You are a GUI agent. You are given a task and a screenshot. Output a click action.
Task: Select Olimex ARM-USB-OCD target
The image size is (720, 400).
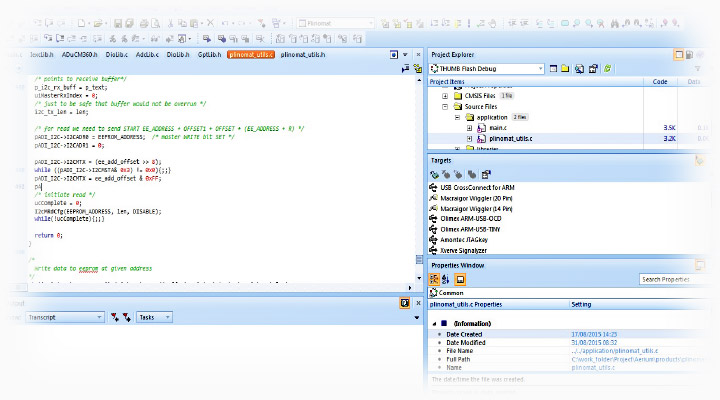pyautogui.click(x=471, y=218)
